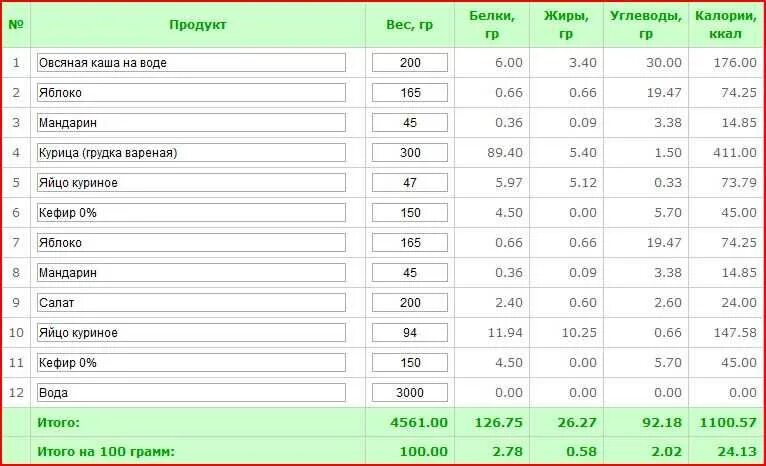Click the calorie value 176.00
The height and width of the screenshot is (466, 766).
click(x=735, y=63)
